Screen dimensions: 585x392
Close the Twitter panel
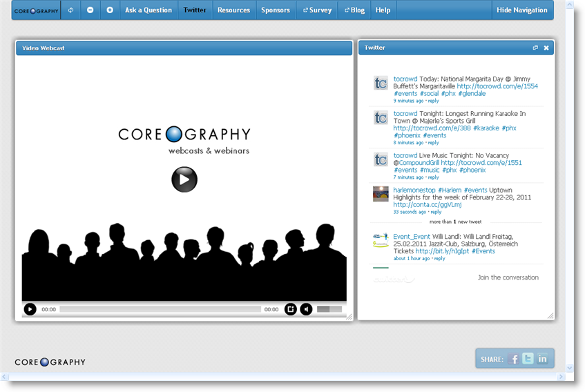coord(546,48)
